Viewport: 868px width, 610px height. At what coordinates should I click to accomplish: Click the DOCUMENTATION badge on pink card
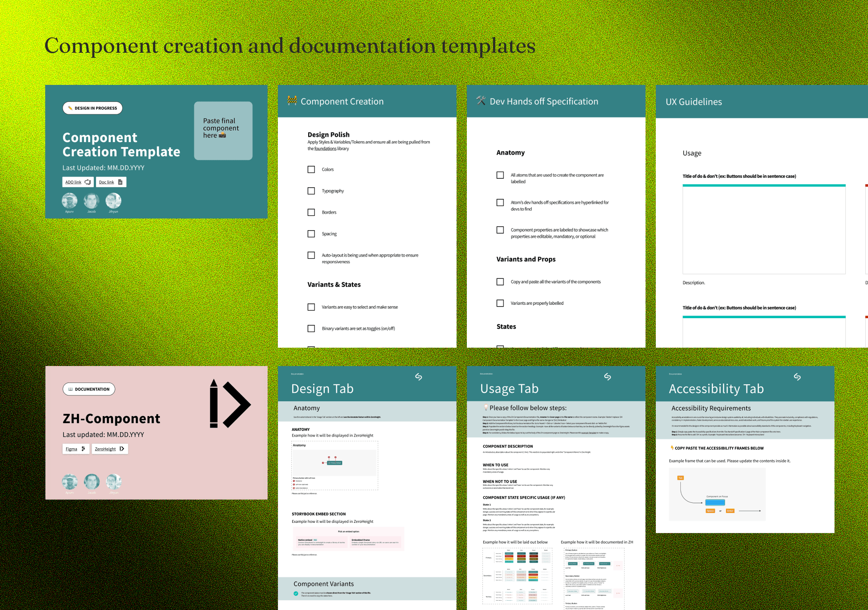(x=89, y=389)
